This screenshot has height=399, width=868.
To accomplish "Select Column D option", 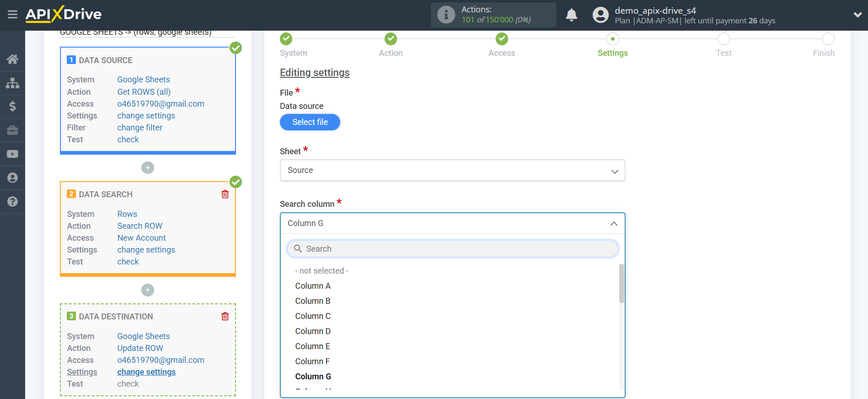I will pyautogui.click(x=313, y=331).
